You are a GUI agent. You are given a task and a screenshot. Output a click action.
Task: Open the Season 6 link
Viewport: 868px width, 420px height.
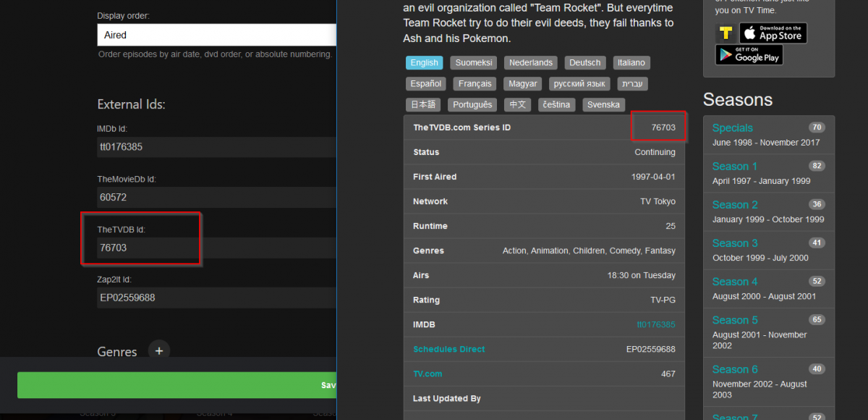[735, 369]
